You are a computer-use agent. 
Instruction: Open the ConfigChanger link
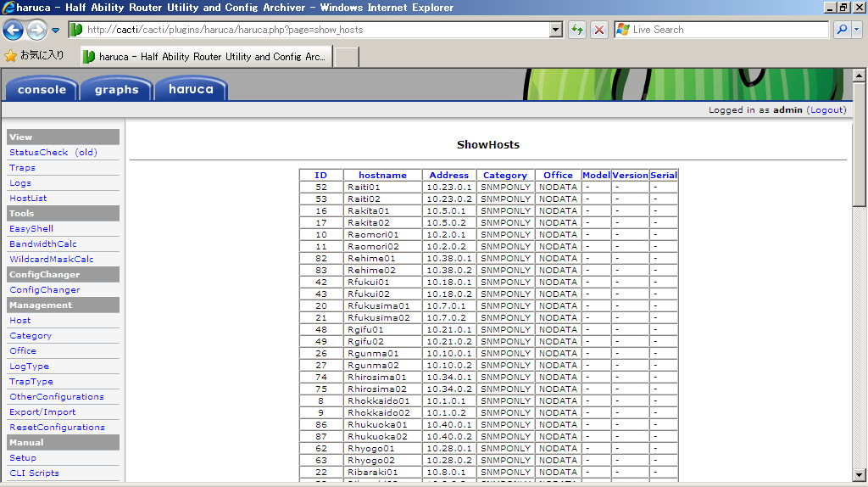(x=45, y=290)
